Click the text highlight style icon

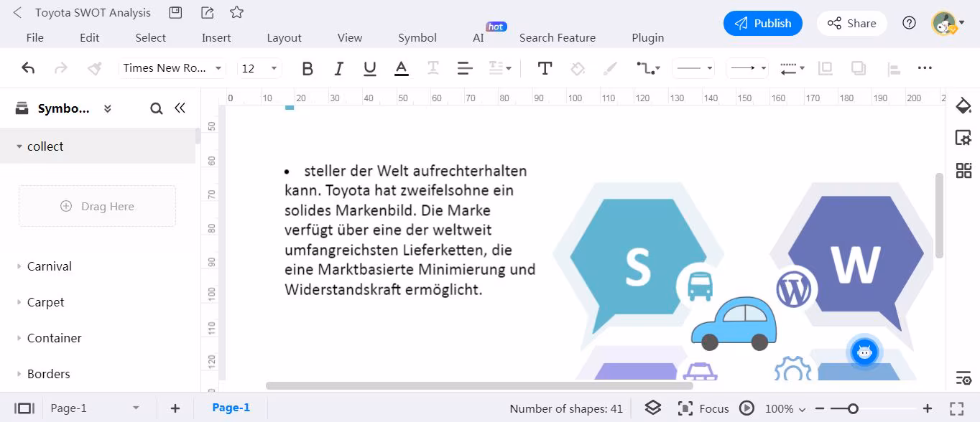[433, 68]
